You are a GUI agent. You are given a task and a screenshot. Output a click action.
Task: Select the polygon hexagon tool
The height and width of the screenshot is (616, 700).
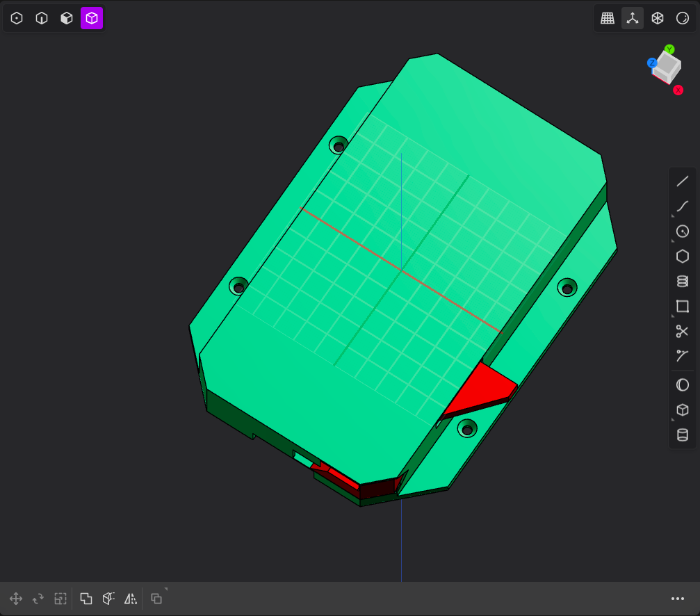coord(682,257)
